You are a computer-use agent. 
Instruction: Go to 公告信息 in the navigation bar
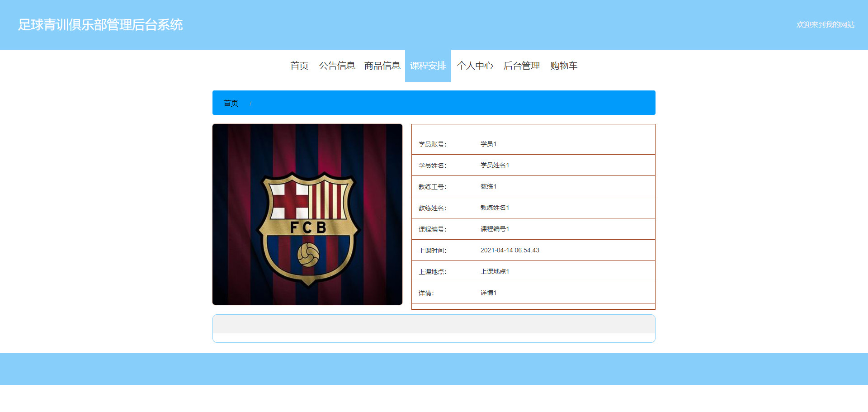tap(337, 66)
